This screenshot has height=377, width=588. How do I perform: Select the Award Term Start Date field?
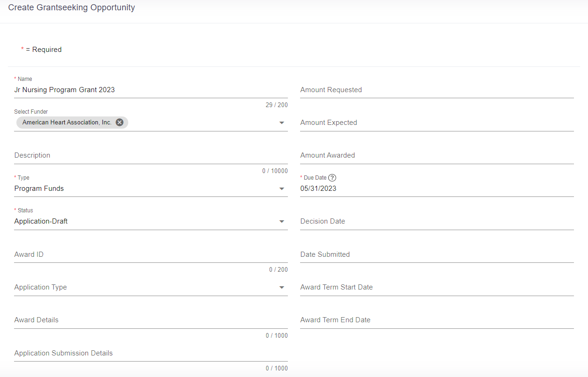coord(437,287)
